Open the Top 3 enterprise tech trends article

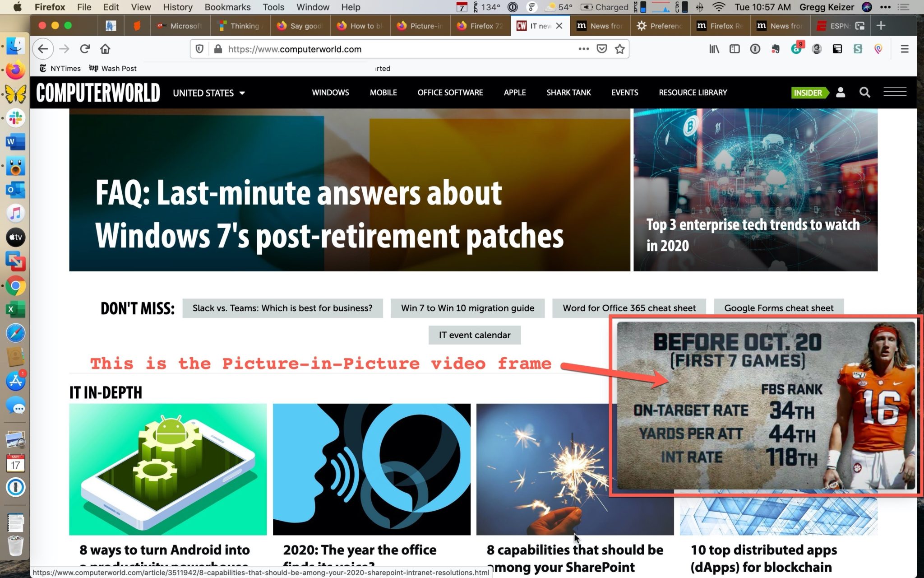coord(753,235)
